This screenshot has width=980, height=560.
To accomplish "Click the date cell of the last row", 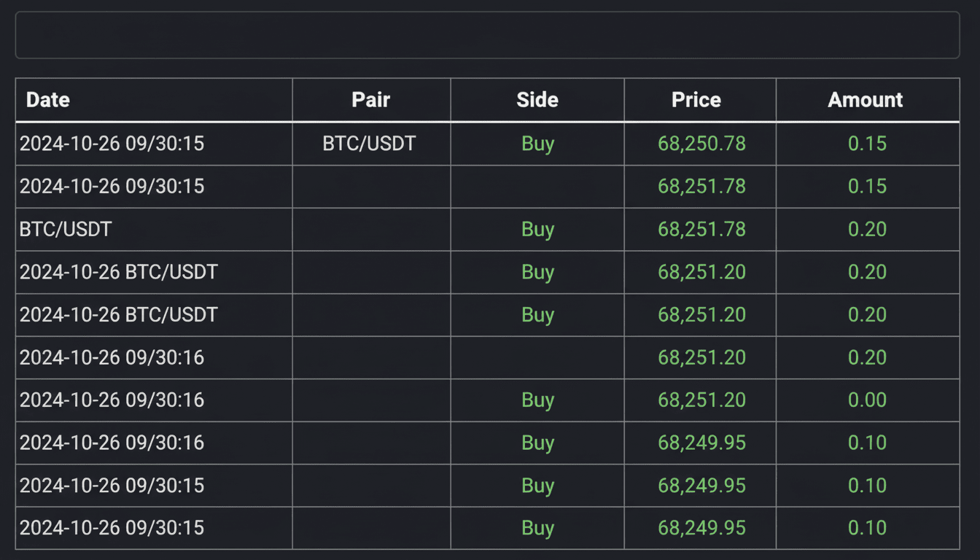I will pyautogui.click(x=112, y=529).
